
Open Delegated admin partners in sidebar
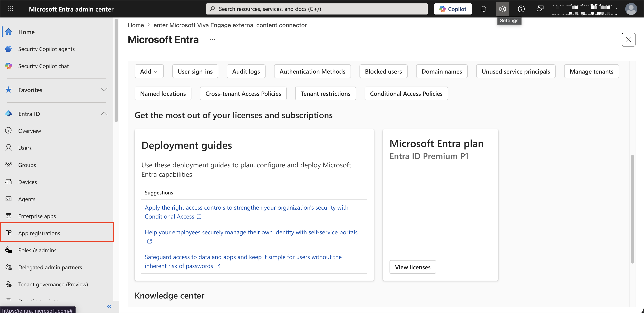[57, 267]
